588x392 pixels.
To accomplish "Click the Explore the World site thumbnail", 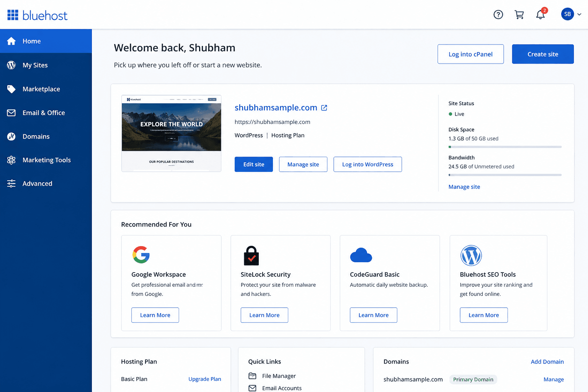I will click(171, 133).
